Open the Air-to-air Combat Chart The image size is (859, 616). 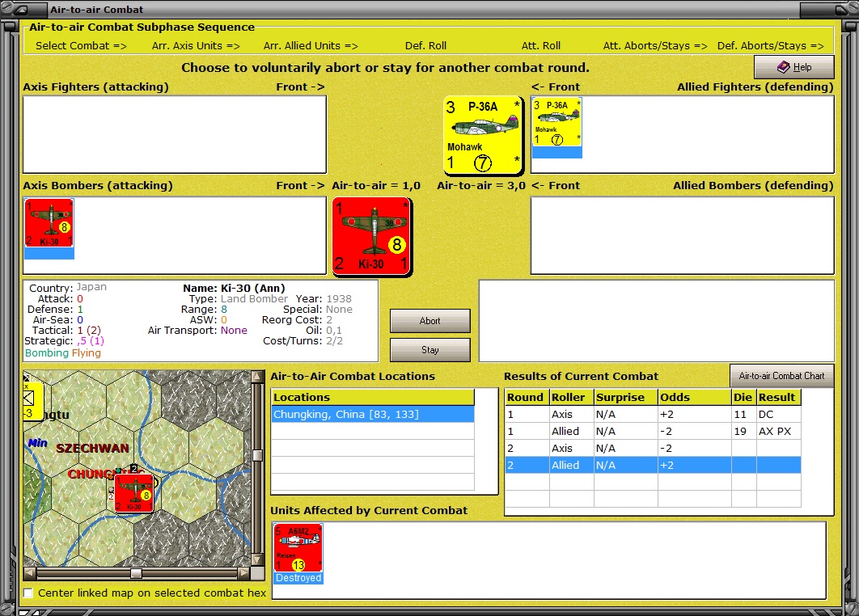point(782,376)
